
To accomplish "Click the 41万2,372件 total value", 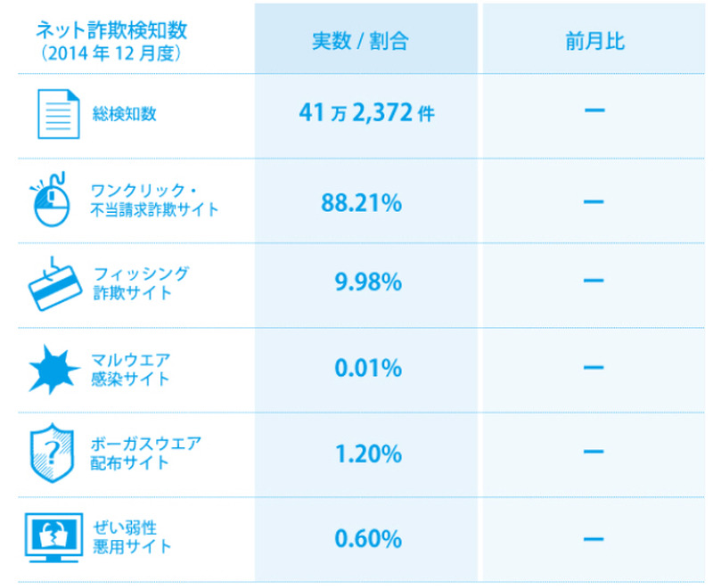I will (366, 113).
